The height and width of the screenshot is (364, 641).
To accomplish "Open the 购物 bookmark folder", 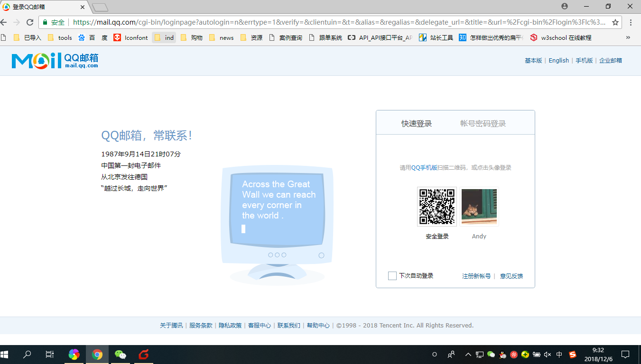I will [x=192, y=37].
